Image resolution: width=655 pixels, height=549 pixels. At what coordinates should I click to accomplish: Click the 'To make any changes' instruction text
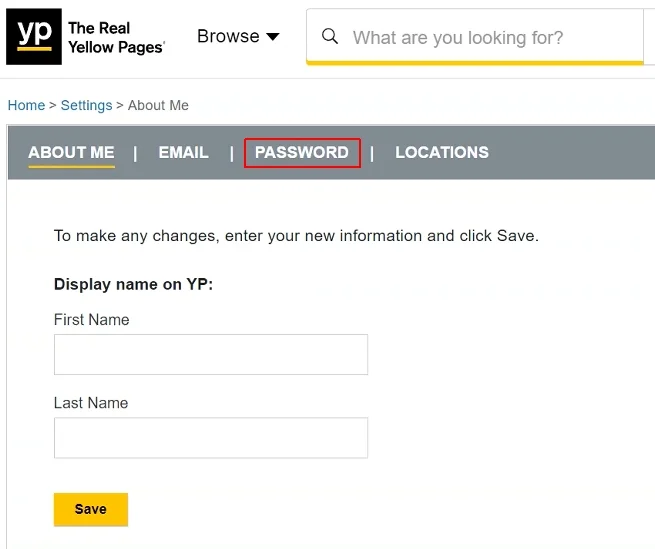click(x=296, y=236)
